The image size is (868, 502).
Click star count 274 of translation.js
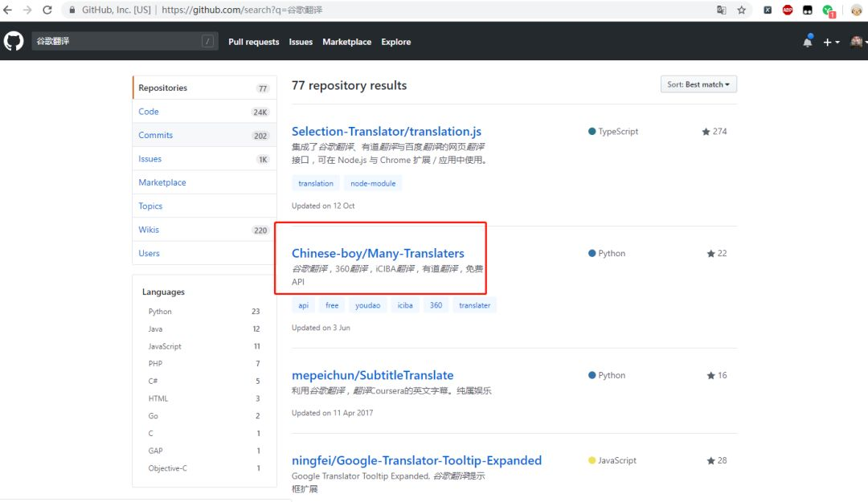pyautogui.click(x=714, y=131)
